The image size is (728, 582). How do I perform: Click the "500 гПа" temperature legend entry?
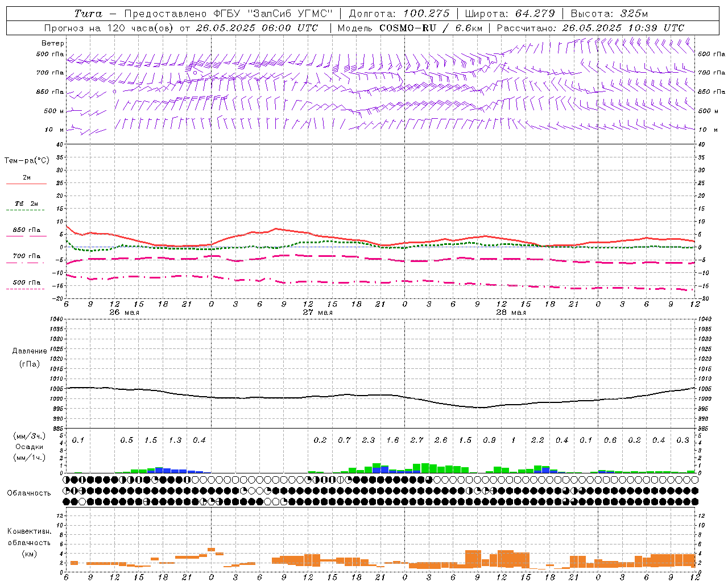point(26,282)
